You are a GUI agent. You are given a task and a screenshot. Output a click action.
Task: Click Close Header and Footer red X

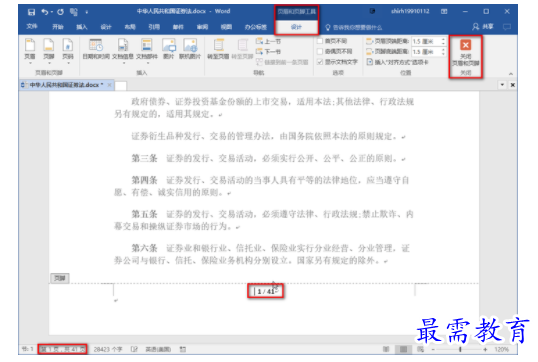coord(466,45)
